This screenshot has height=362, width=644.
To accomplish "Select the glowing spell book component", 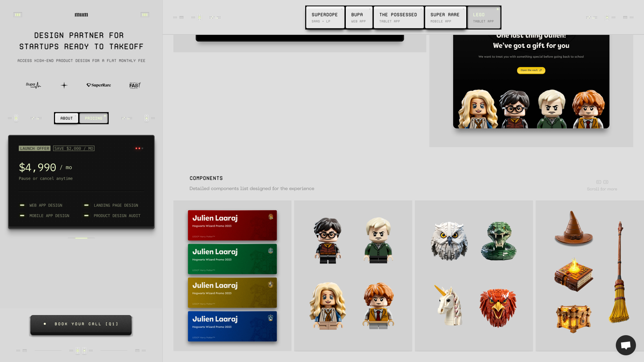I will (x=574, y=275).
